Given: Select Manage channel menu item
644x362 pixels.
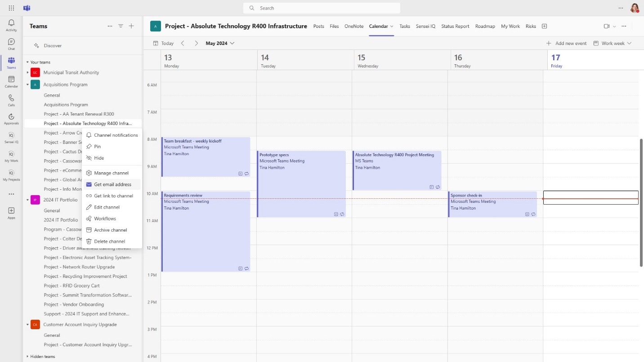Looking at the screenshot, I should pyautogui.click(x=112, y=173).
